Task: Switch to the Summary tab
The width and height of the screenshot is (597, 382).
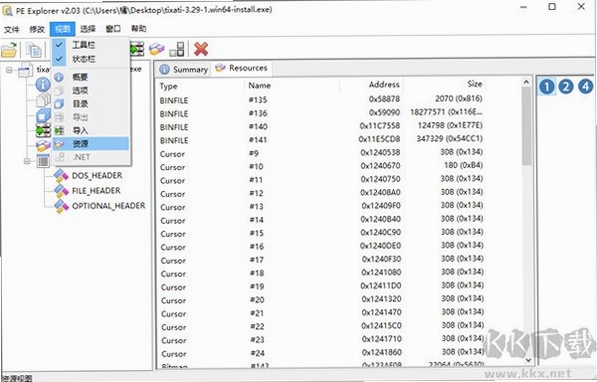Action: click(x=183, y=69)
